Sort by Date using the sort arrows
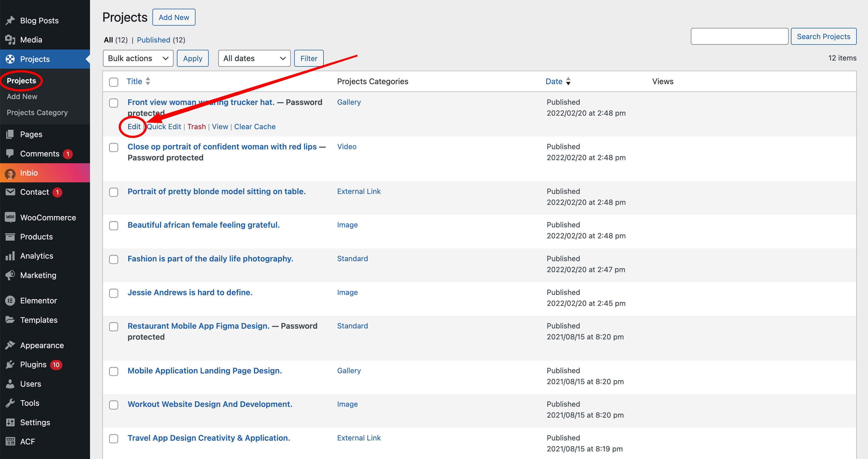 click(568, 81)
